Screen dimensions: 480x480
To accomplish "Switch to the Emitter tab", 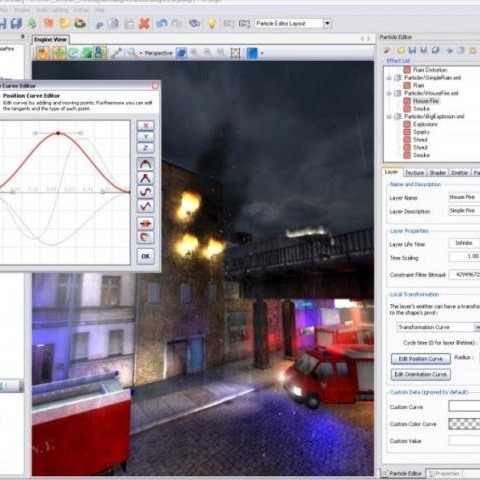I will tap(460, 172).
